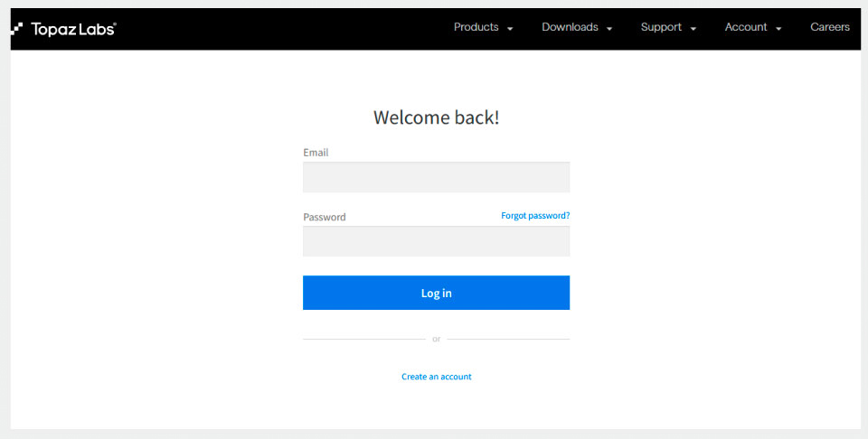Click the Email label text

(316, 153)
